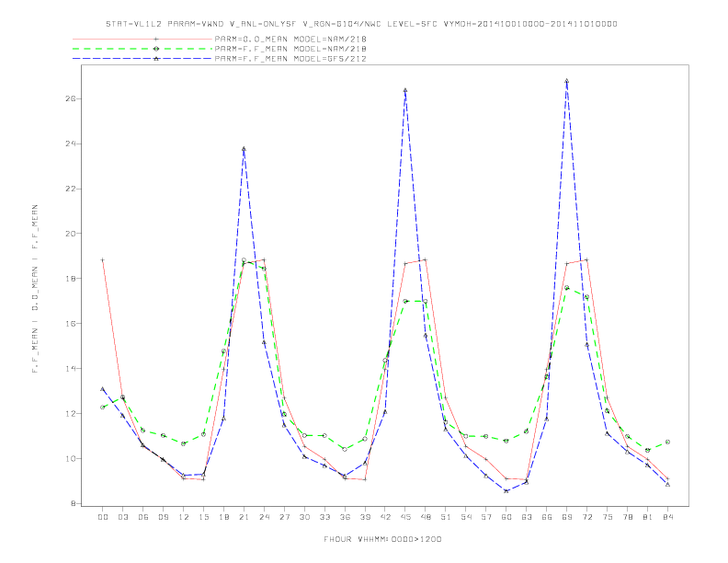Click the x-axis label FHOUR VHHMM
This screenshot has height=563, width=728.
point(382,539)
